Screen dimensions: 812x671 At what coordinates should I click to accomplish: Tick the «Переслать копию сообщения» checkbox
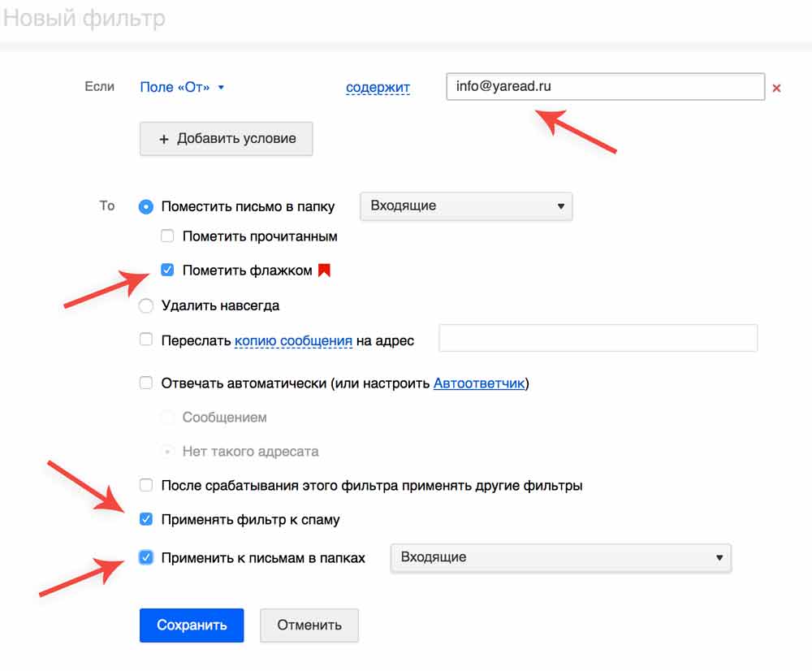click(x=146, y=340)
